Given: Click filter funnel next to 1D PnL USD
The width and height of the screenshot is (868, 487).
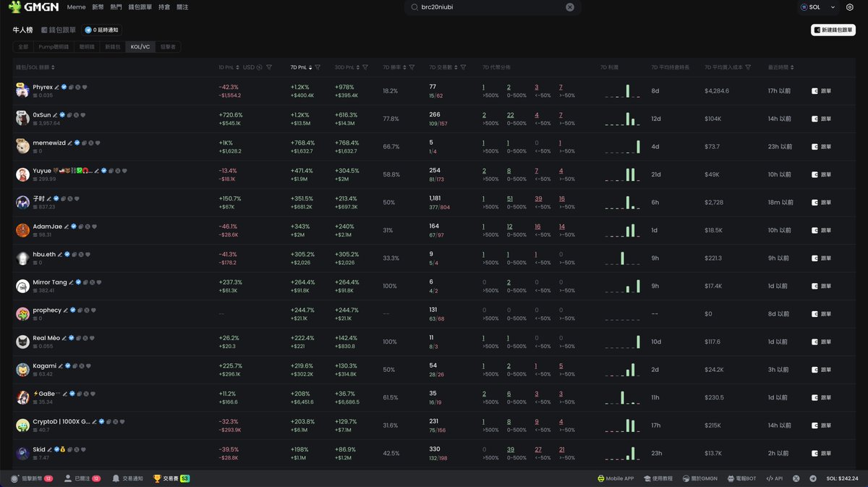Looking at the screenshot, I should click(269, 67).
